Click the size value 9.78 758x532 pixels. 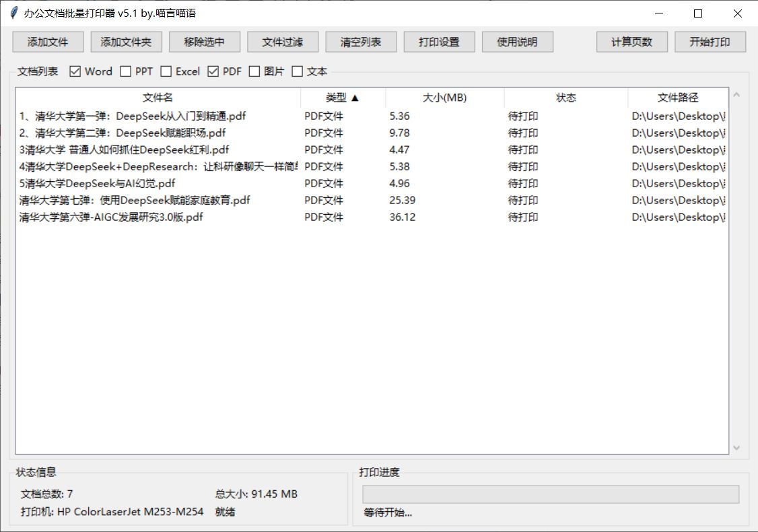399,133
